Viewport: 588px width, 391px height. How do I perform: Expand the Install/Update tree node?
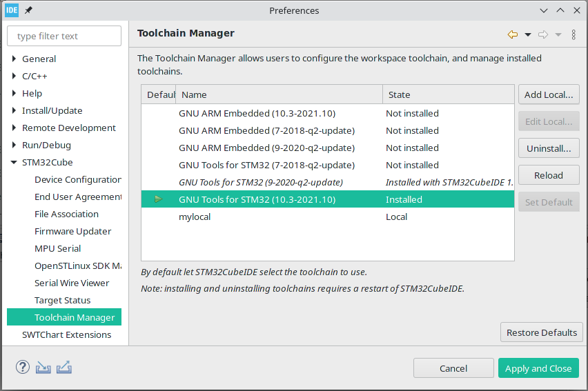pyautogui.click(x=14, y=110)
